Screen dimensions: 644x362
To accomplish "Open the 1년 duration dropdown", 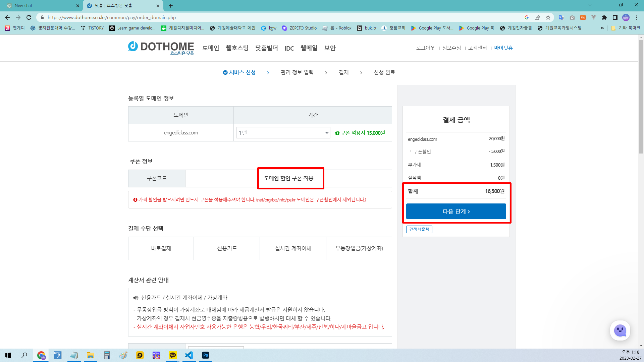I will click(283, 133).
